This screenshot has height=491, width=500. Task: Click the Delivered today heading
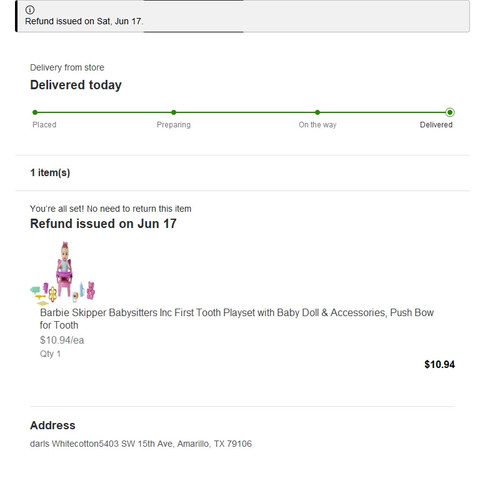[x=76, y=85]
